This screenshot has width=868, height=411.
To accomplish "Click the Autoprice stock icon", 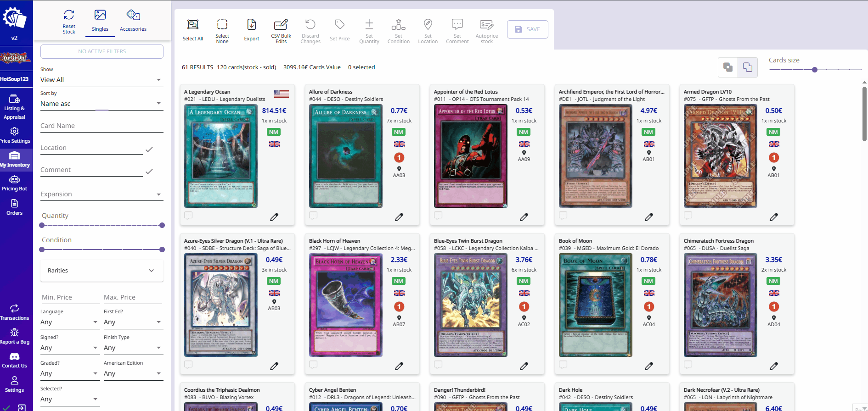I will click(x=487, y=24).
